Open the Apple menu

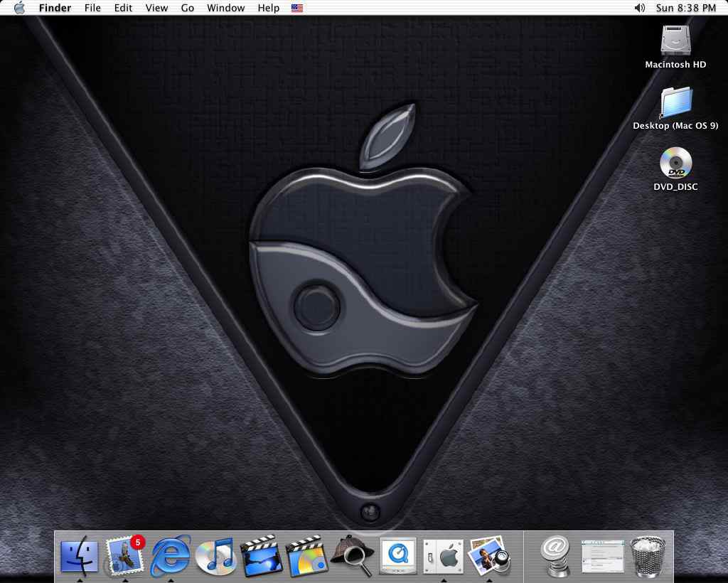click(19, 8)
